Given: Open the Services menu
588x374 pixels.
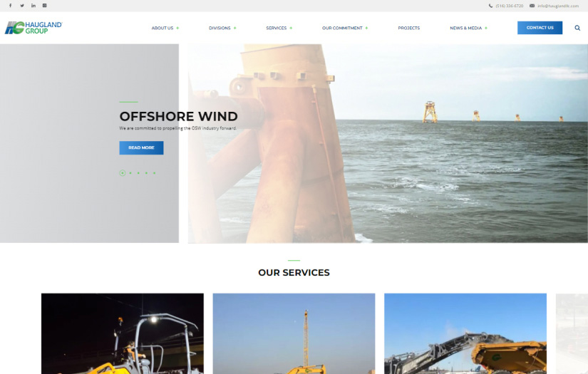Looking at the screenshot, I should [277, 28].
